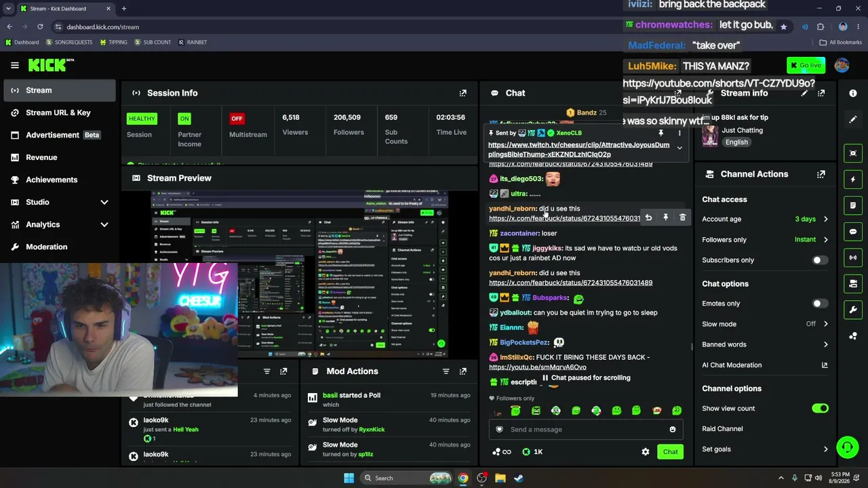
Task: Open chat settings gear icon
Action: point(646,452)
